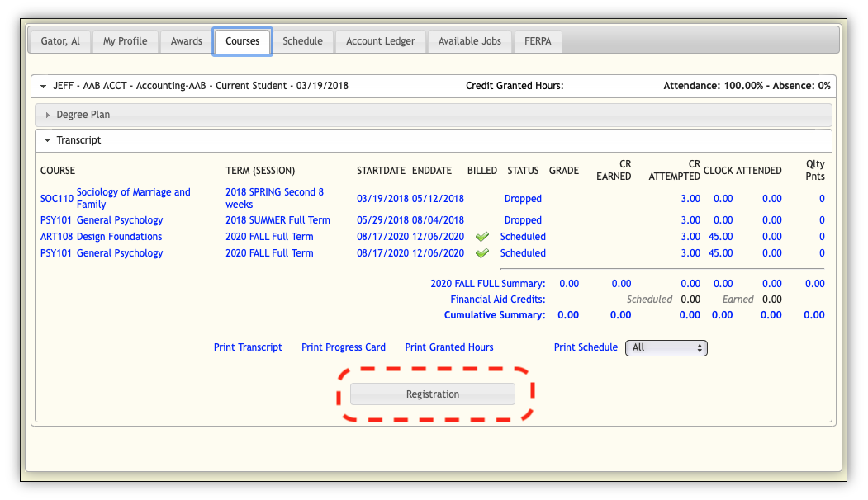The image size is (868, 500).
Task: Open the Account Ledger tab
Action: click(380, 41)
